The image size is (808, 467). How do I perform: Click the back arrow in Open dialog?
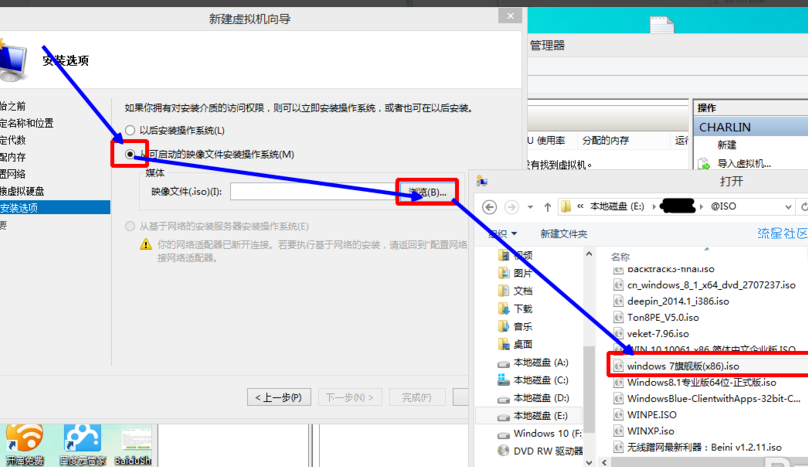(490, 207)
